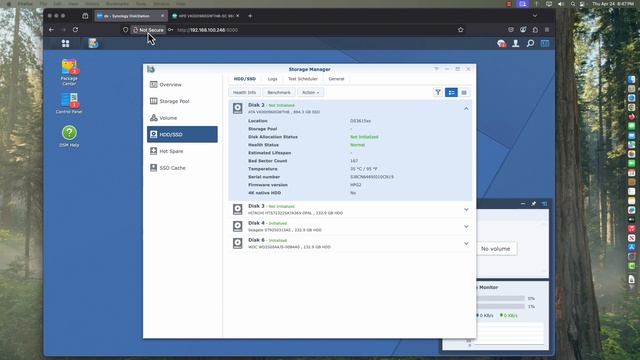Open Storage Pool in the sidebar

point(182,101)
